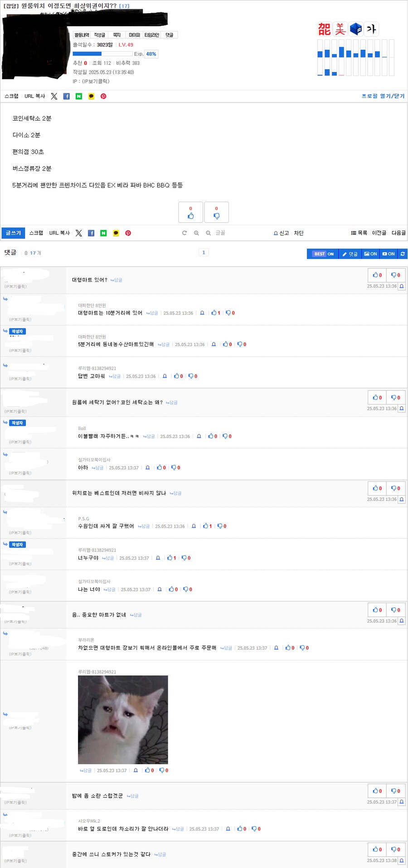This screenshot has height=868, width=408.
Task: Click the blue activity bar chart
Action: (x=355, y=58)
